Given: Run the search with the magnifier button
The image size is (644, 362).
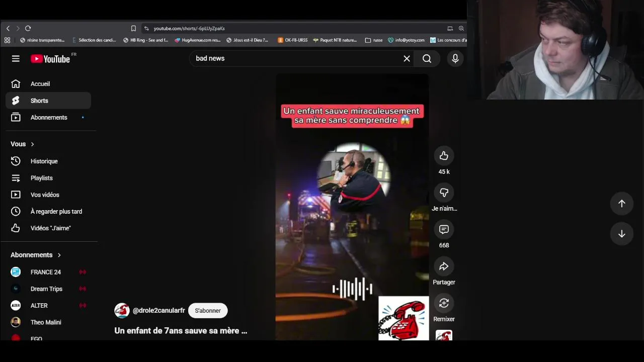Looking at the screenshot, I should 427,59.
